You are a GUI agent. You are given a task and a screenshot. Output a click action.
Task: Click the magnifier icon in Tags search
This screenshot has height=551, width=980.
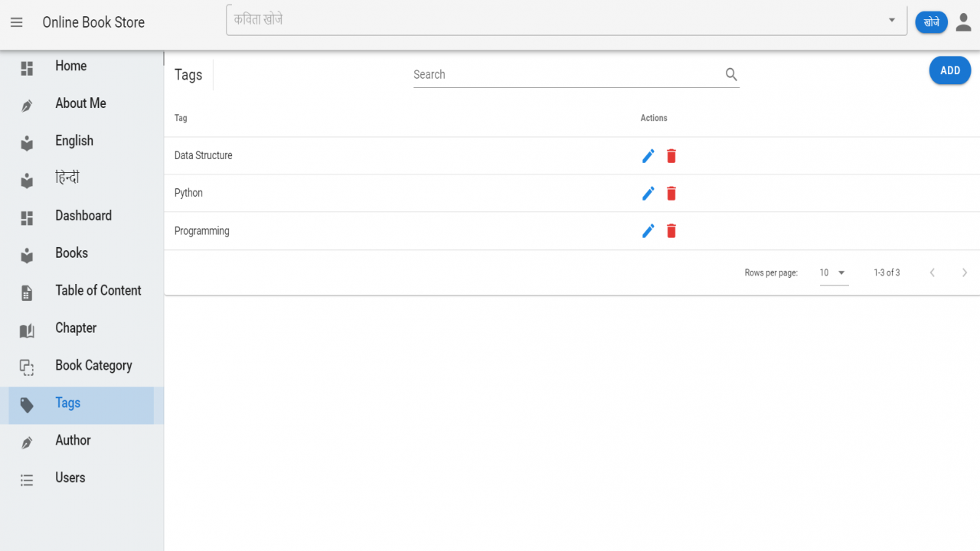tap(731, 74)
